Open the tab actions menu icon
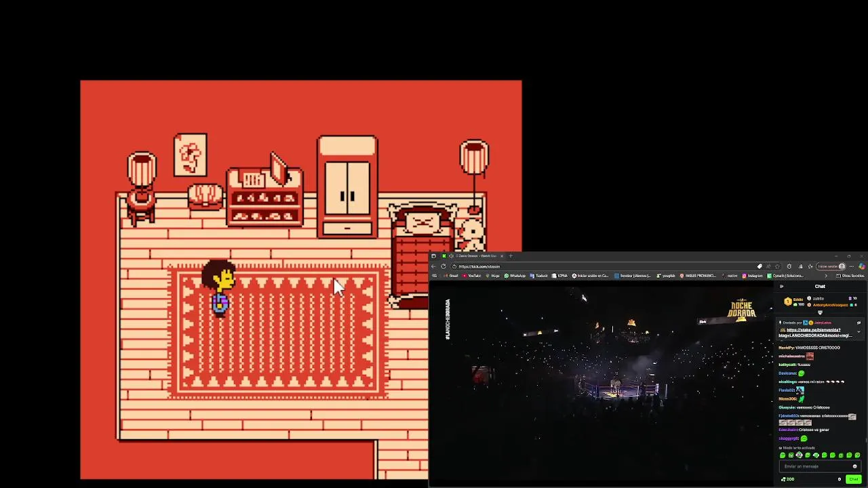This screenshot has height=488, width=868. pos(433,256)
